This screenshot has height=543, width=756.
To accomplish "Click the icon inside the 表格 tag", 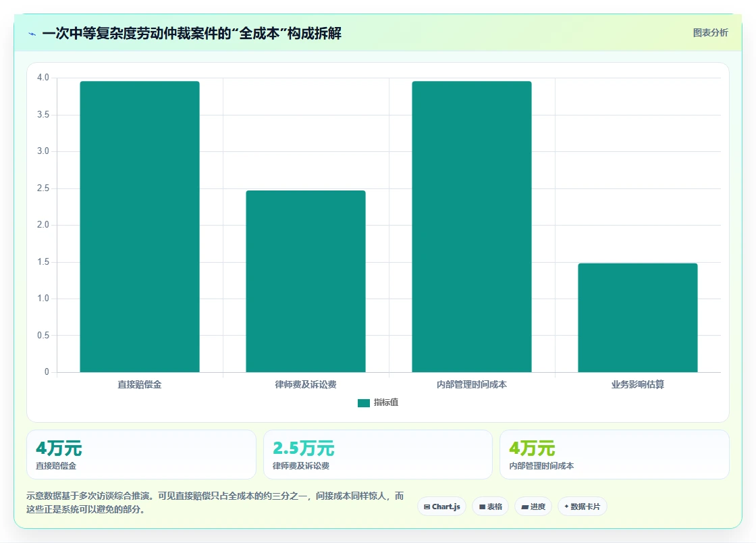I will coord(482,507).
